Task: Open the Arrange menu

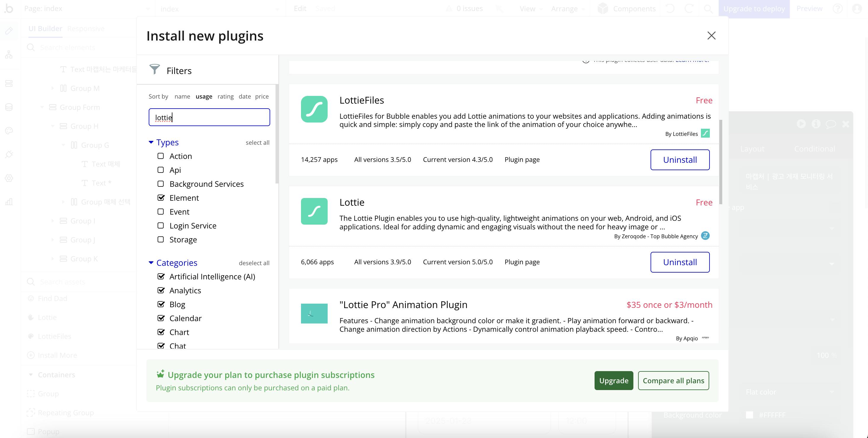Action: click(x=568, y=9)
